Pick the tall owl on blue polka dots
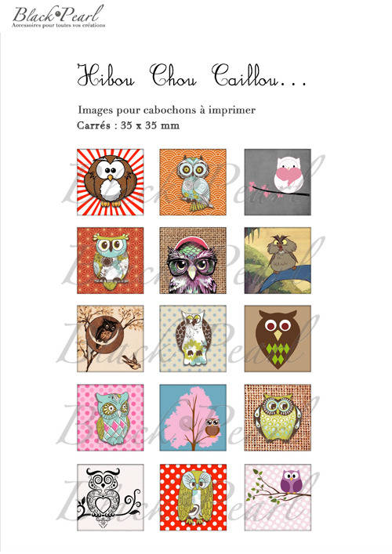The height and width of the screenshot is (554, 392). (193, 339)
